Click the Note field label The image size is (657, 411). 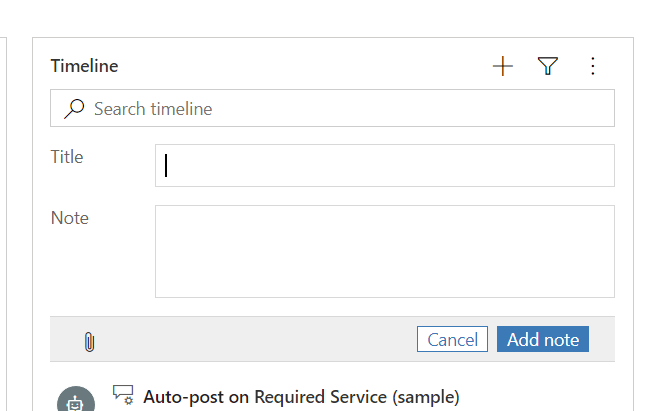tap(70, 218)
